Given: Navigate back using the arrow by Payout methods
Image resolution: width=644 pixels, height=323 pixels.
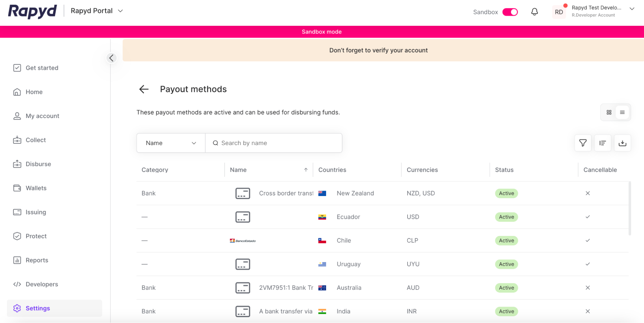Looking at the screenshot, I should click(143, 89).
